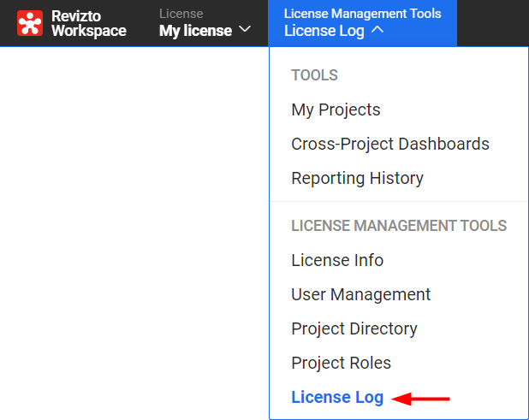The image size is (529, 420).
Task: Click the Revizto red logo icon
Action: (x=30, y=23)
